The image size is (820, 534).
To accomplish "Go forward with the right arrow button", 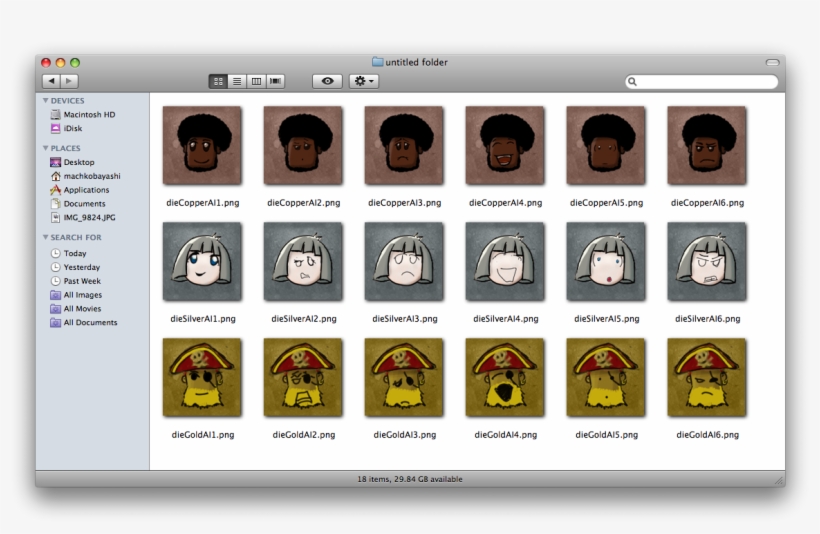I will pyautogui.click(x=70, y=81).
